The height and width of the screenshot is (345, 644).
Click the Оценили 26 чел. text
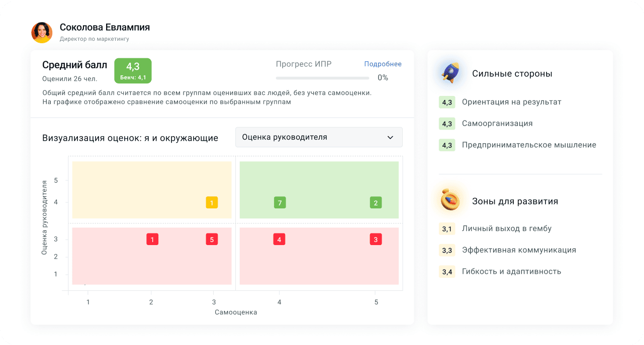(x=70, y=79)
